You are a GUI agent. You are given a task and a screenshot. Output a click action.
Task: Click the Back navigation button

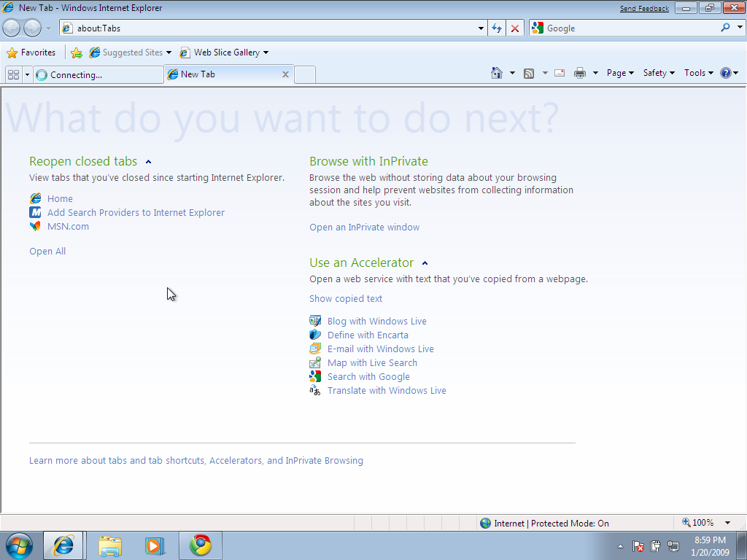pos(12,28)
